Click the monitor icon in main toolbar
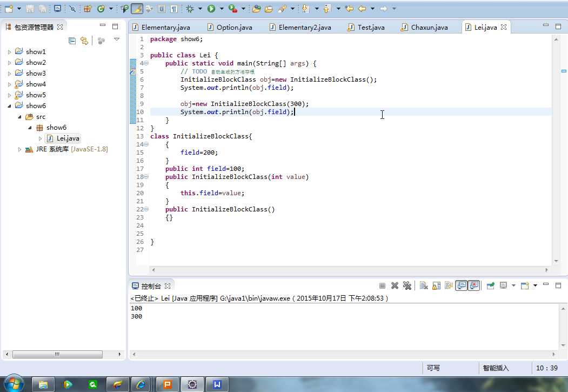568x392 pixels. 57,9
